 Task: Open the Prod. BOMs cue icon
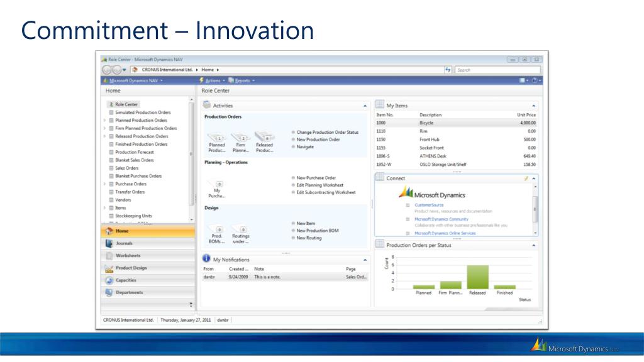coord(216,229)
